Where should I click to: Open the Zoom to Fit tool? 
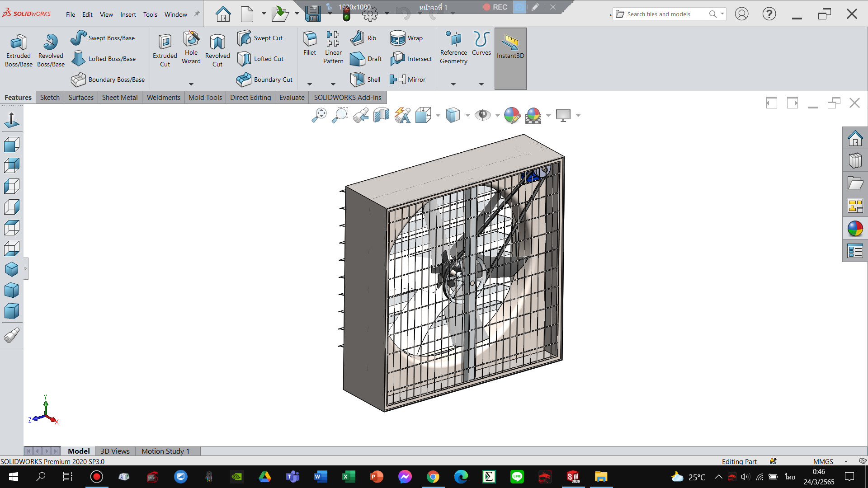click(x=319, y=115)
